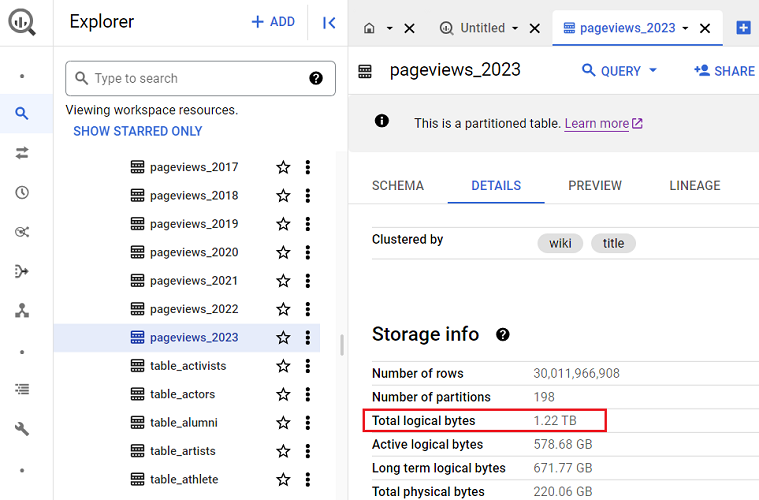Click the blue new tab plus icon
The image size is (759, 500).
click(743, 28)
